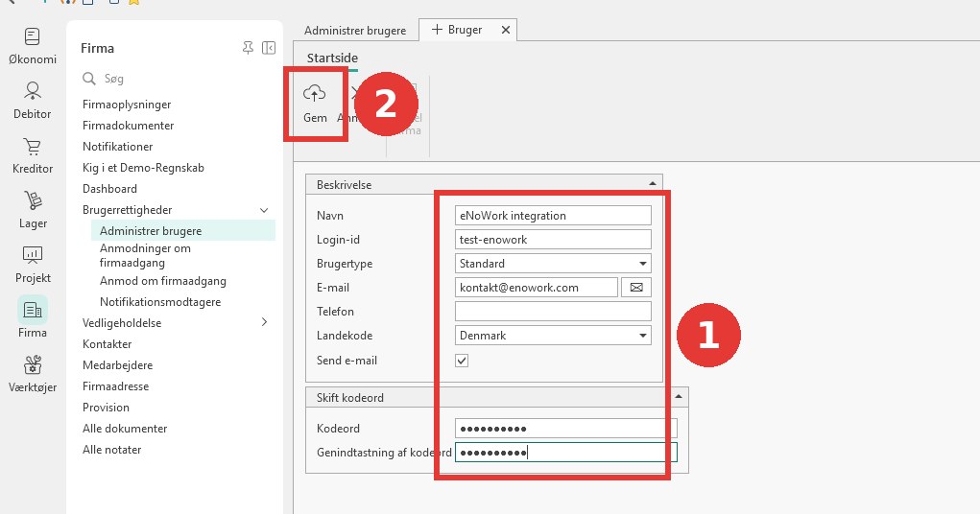The height and width of the screenshot is (514, 980).
Task: Open Alle notater
Action: click(x=112, y=450)
